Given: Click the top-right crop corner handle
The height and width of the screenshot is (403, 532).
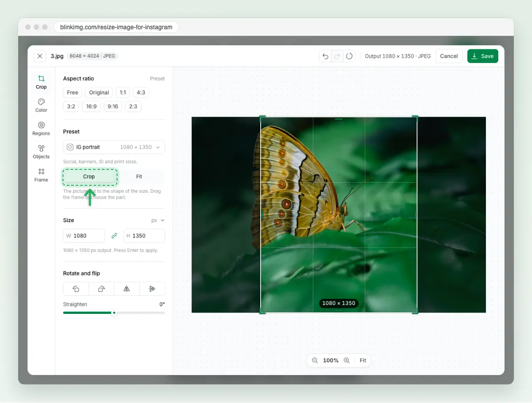Looking at the screenshot, I should (415, 118).
